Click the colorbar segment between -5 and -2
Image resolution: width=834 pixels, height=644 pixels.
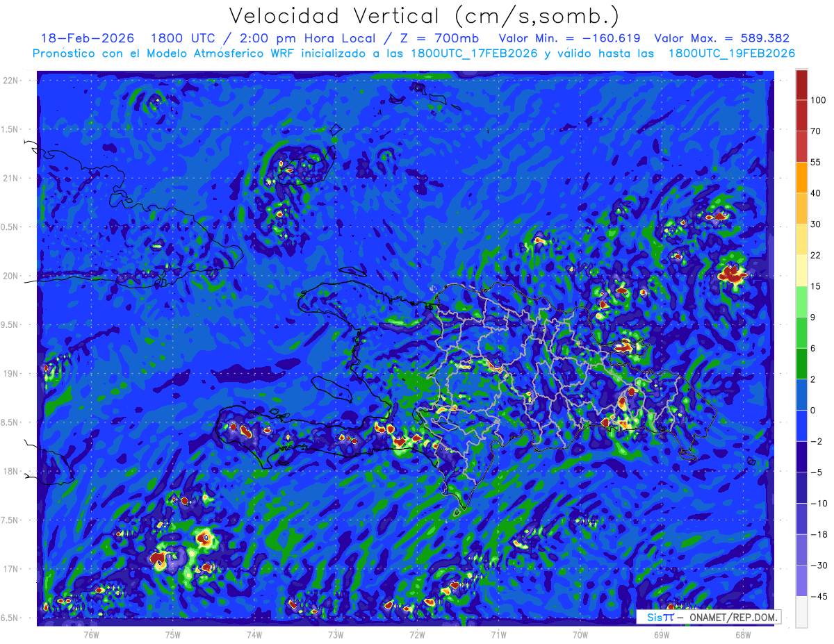point(801,456)
